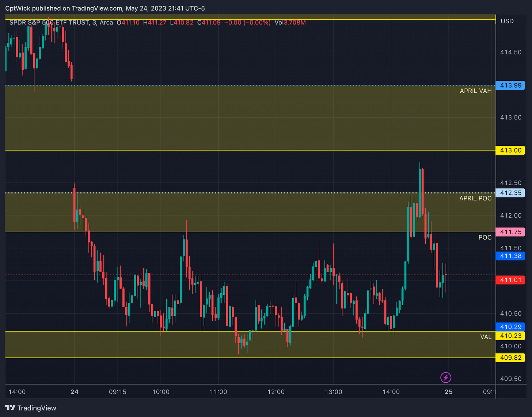
Task: Click the 13:00 time axis label
Action: point(334,392)
